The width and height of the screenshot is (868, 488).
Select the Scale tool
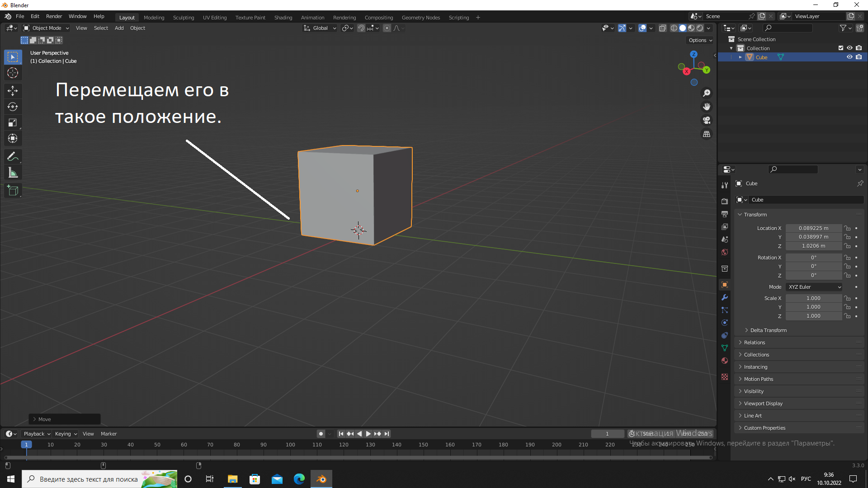coord(13,122)
